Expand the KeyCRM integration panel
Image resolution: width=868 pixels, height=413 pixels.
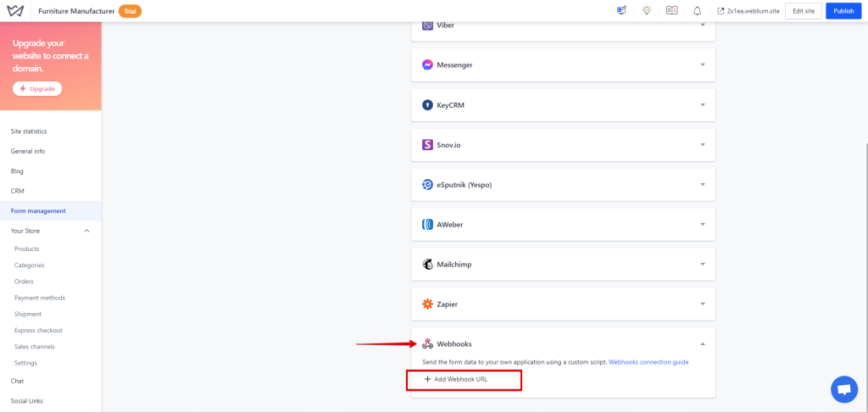[703, 105]
